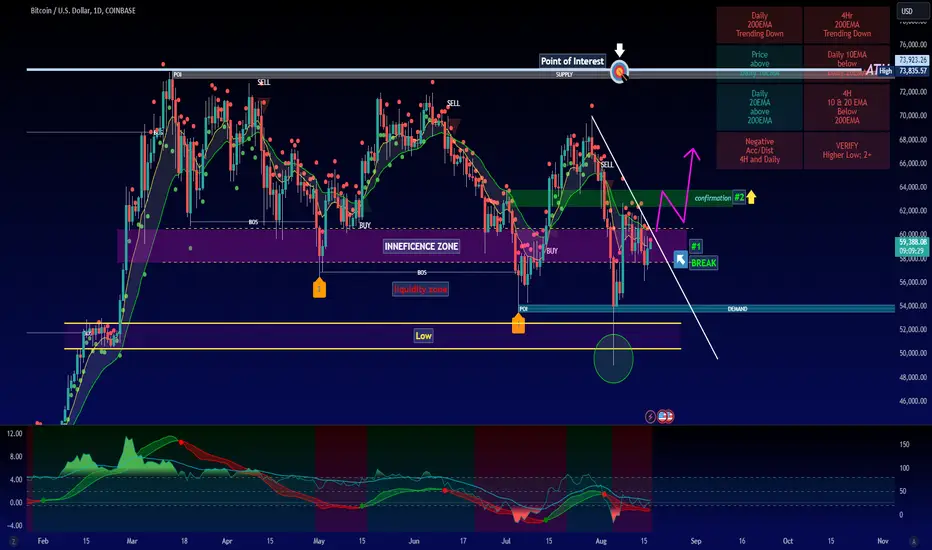Click the May label on time axis
The width and height of the screenshot is (932, 550).
319,541
